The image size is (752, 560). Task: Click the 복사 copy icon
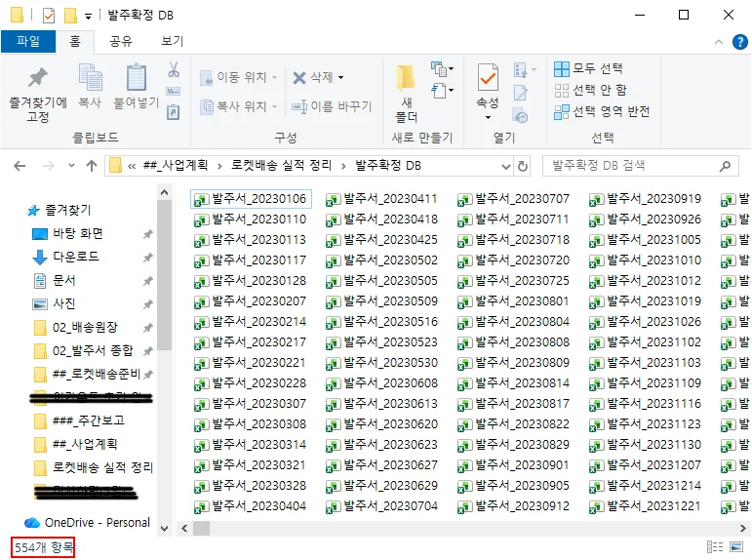click(x=90, y=86)
